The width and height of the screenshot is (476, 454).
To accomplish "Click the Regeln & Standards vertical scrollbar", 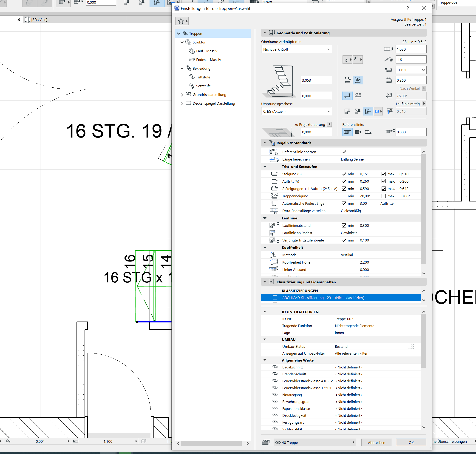I will click(x=423, y=209).
